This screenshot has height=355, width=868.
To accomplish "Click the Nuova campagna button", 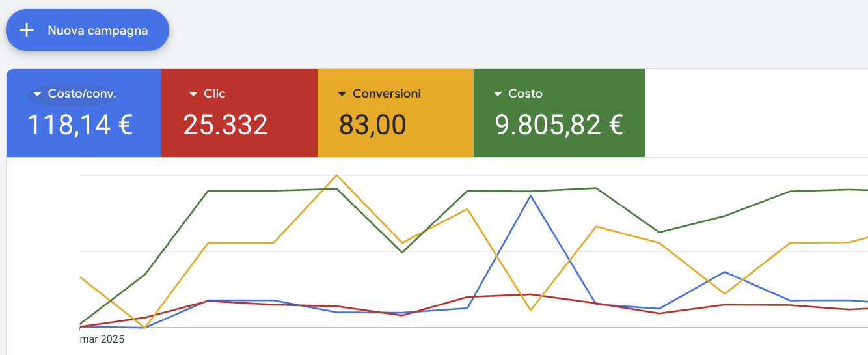I will point(87,30).
